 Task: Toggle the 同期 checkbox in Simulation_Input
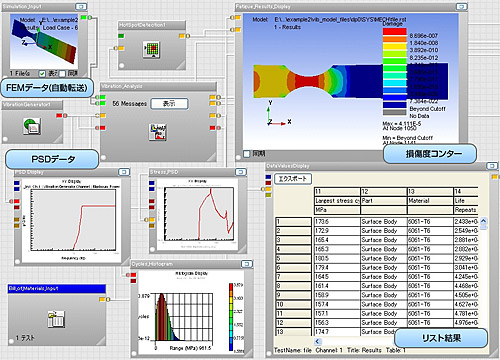coord(62,73)
